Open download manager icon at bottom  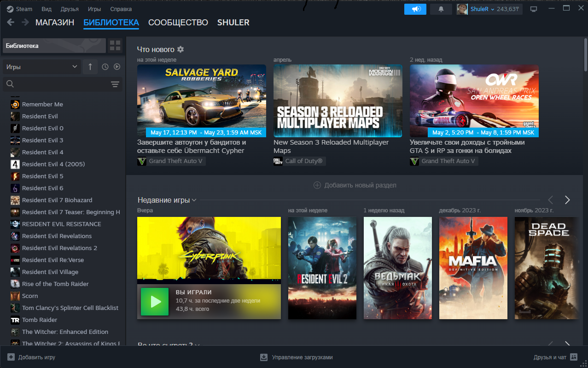pos(264,357)
